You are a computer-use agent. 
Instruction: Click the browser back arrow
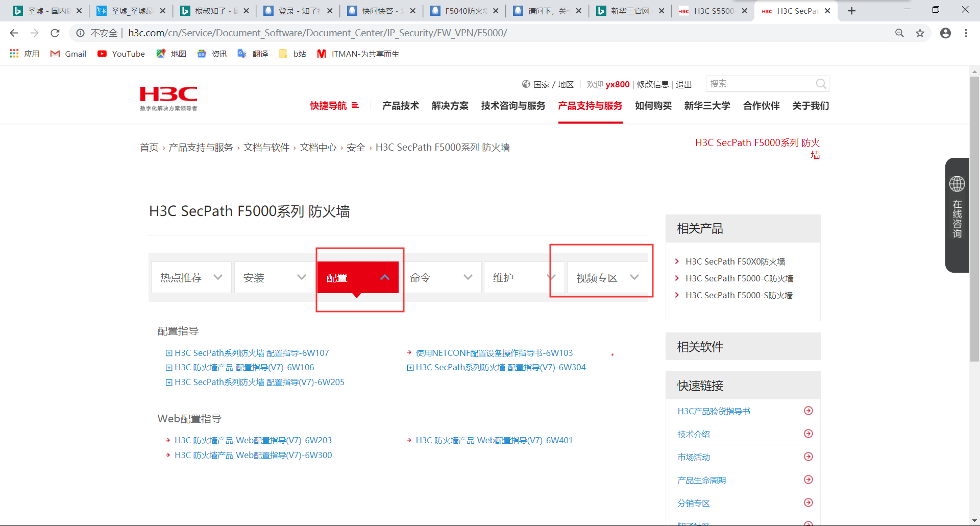pos(14,33)
